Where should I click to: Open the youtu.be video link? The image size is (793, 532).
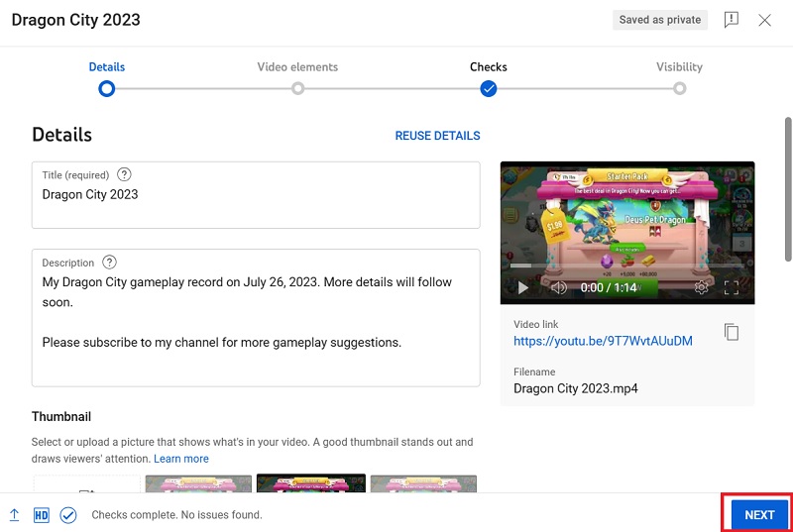coord(603,341)
